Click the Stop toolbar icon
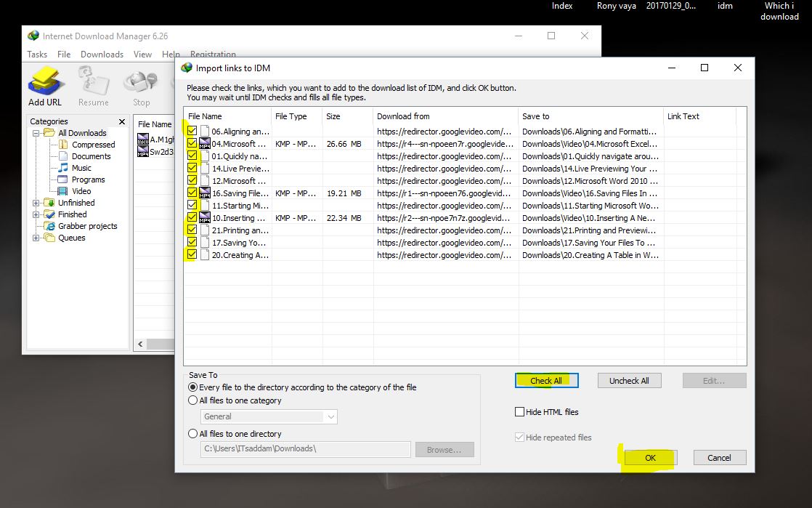This screenshot has height=508, width=812. tap(141, 86)
